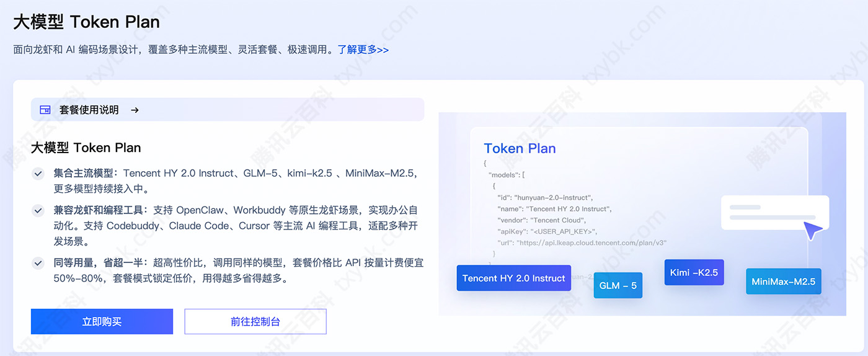Select Tencent HY 2.0 Instruct tag
Viewport: 868px width, 356px height.
click(513, 278)
